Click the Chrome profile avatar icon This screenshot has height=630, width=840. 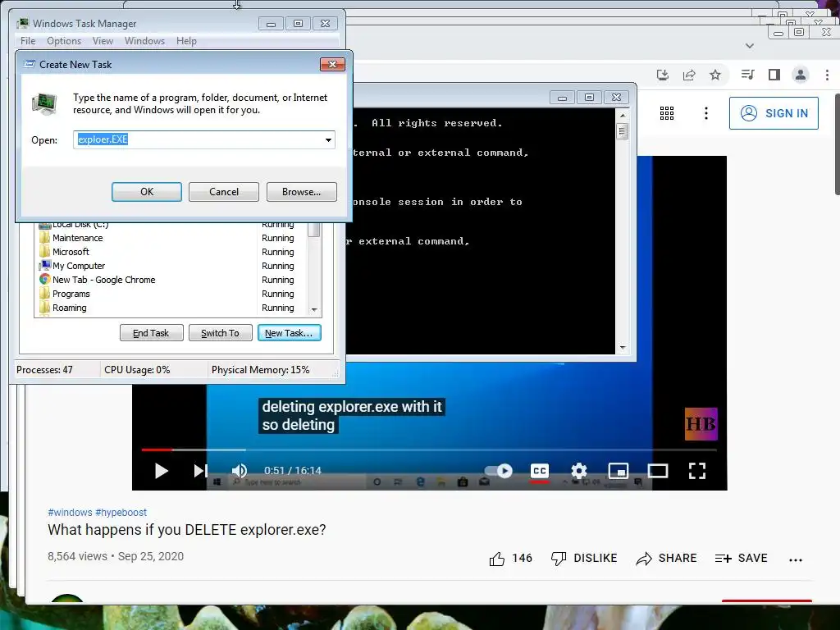tap(801, 75)
